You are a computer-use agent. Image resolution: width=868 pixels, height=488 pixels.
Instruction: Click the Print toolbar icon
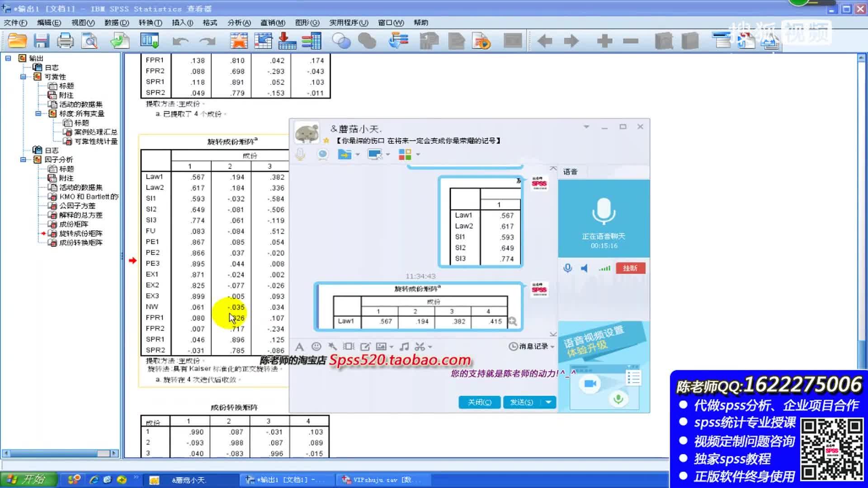[x=65, y=41]
